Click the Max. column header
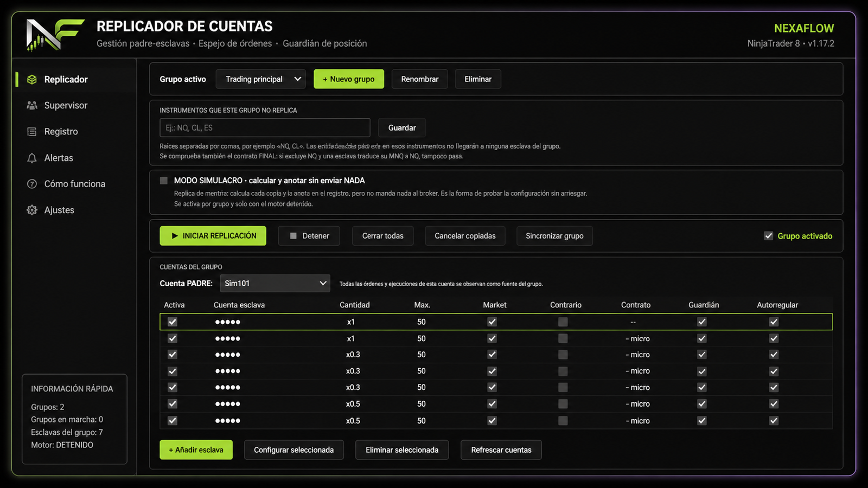This screenshot has width=868, height=488. click(x=422, y=305)
